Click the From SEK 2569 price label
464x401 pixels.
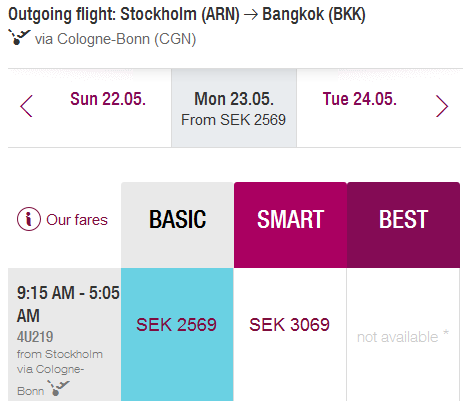[x=233, y=120]
